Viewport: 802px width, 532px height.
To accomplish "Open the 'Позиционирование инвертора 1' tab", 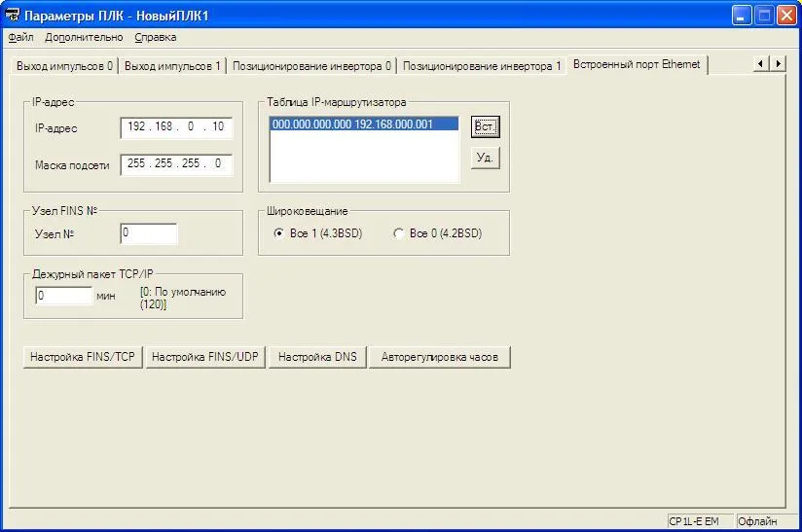I will [482, 66].
